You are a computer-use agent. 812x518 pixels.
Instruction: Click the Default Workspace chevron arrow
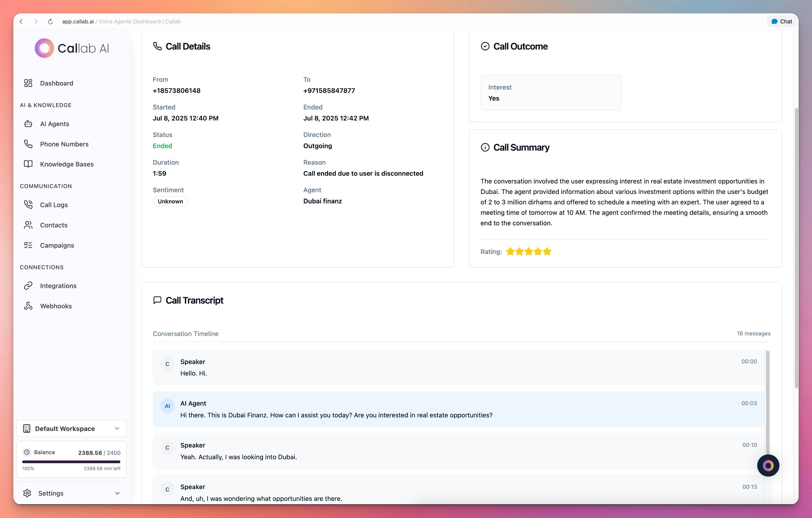(x=117, y=429)
